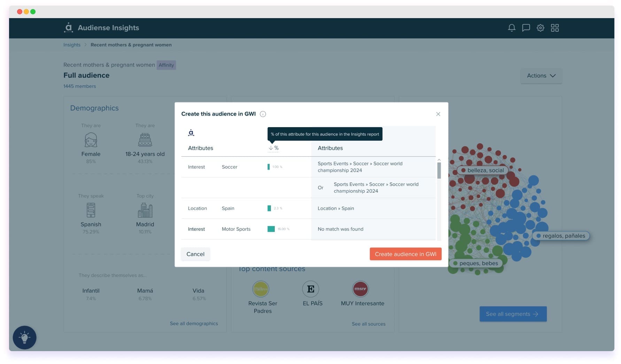Screen dimensions: 621x364
Task: Open See all demographics link
Action: point(194,324)
